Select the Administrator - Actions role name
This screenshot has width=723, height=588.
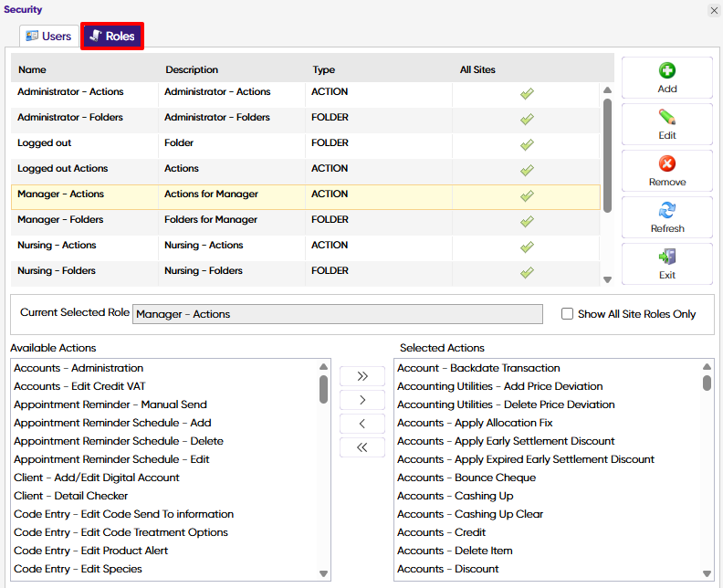click(x=70, y=92)
